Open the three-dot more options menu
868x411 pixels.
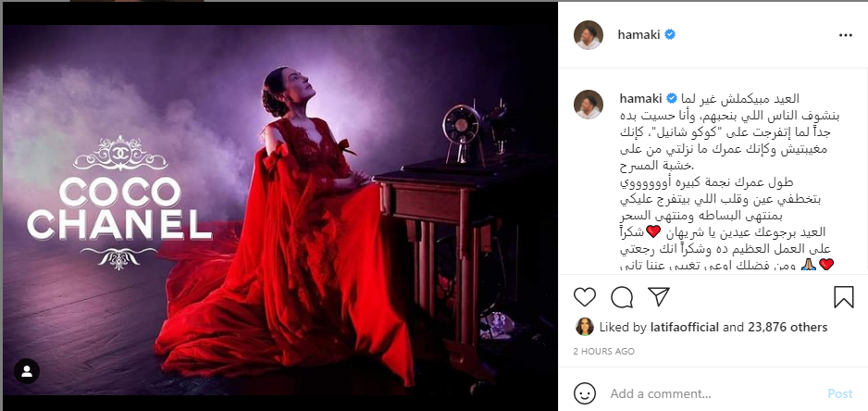(845, 35)
